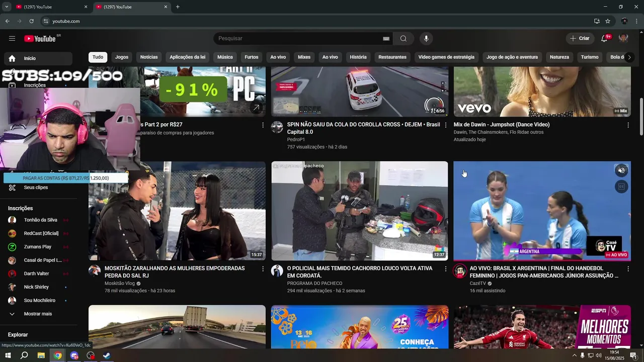Click the Criar button
This screenshot has width=644, height=362.
pyautogui.click(x=580, y=39)
